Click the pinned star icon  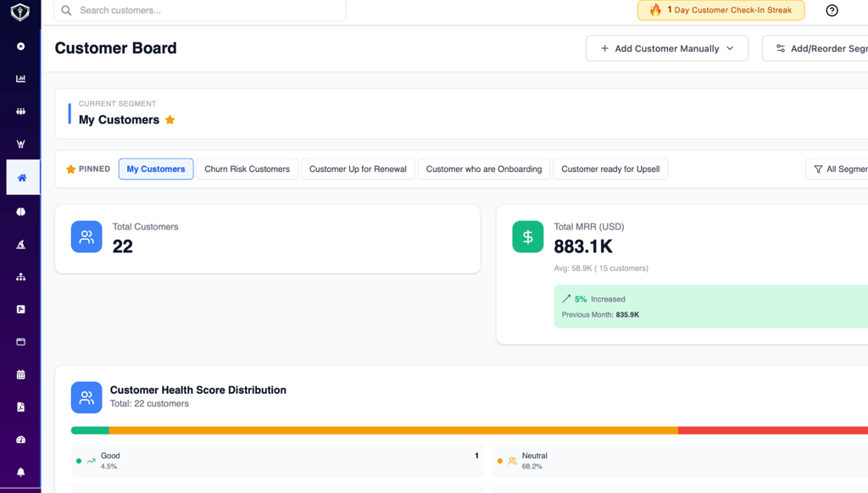point(71,169)
